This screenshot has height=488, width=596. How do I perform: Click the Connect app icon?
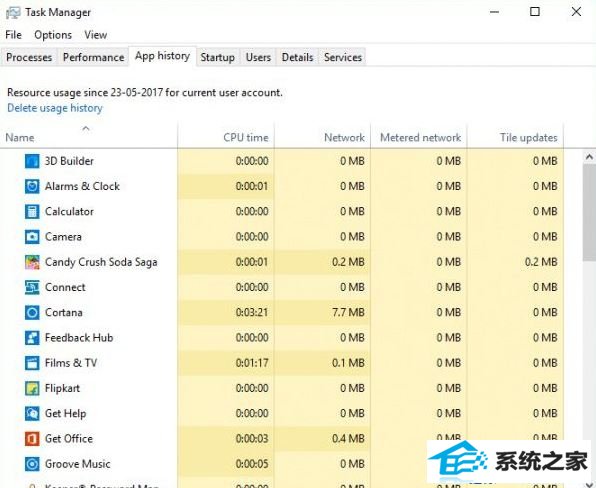click(x=32, y=287)
